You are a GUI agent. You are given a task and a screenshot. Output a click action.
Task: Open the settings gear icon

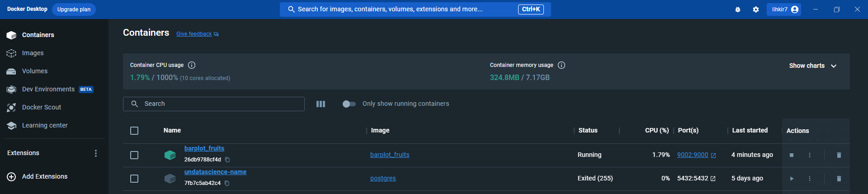tap(756, 9)
